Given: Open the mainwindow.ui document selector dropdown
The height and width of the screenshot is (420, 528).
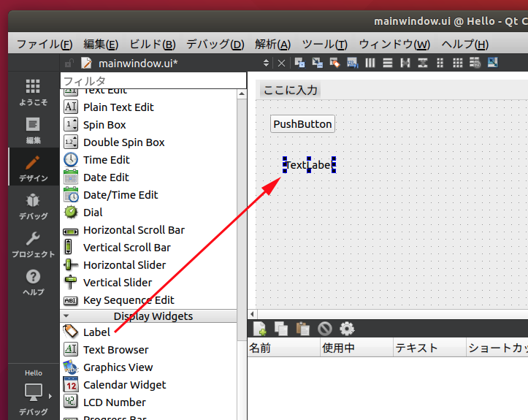Looking at the screenshot, I should 266,63.
